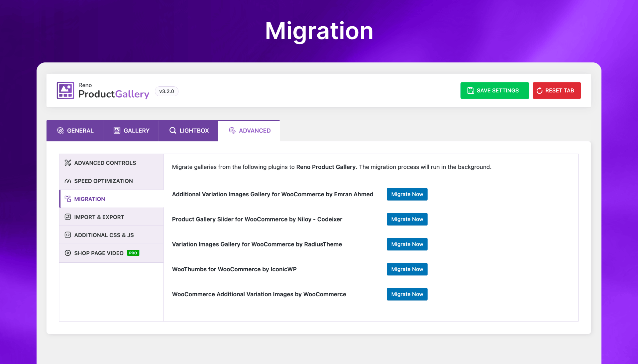Switch to the Gallery tab
Screen dimensions: 638x364
131,131
